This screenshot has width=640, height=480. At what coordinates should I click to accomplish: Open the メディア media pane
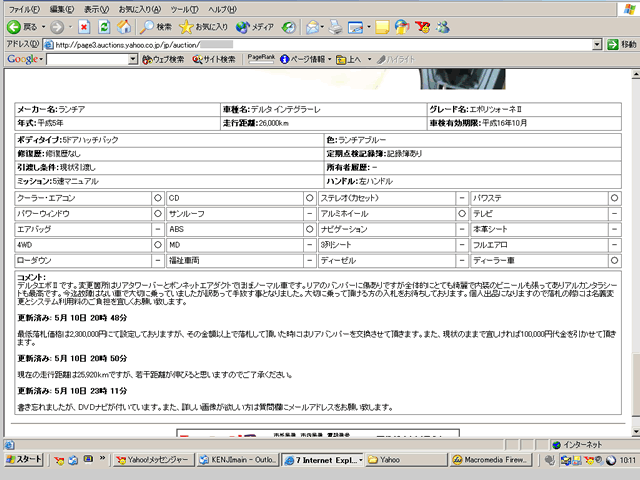pos(254,27)
